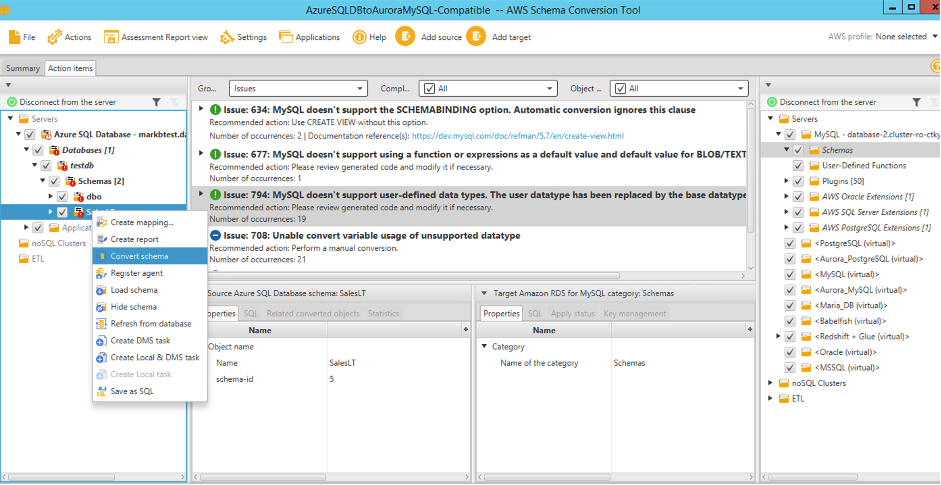Toggle the Plugins [50] checkbox

point(798,181)
